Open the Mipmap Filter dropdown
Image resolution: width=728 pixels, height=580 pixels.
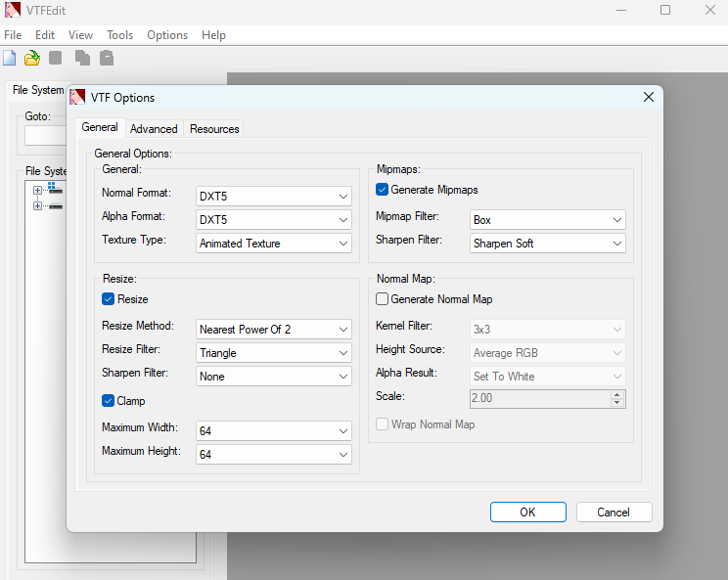coord(547,219)
